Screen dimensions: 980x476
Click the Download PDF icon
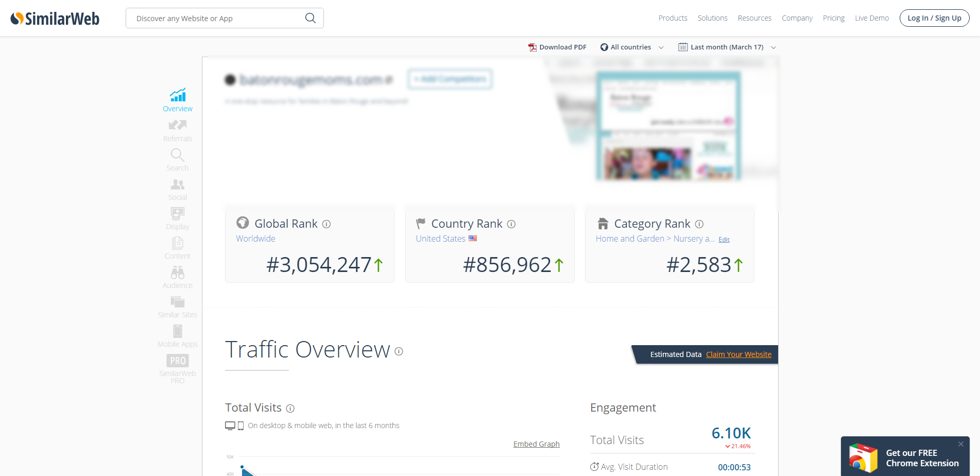pyautogui.click(x=532, y=47)
